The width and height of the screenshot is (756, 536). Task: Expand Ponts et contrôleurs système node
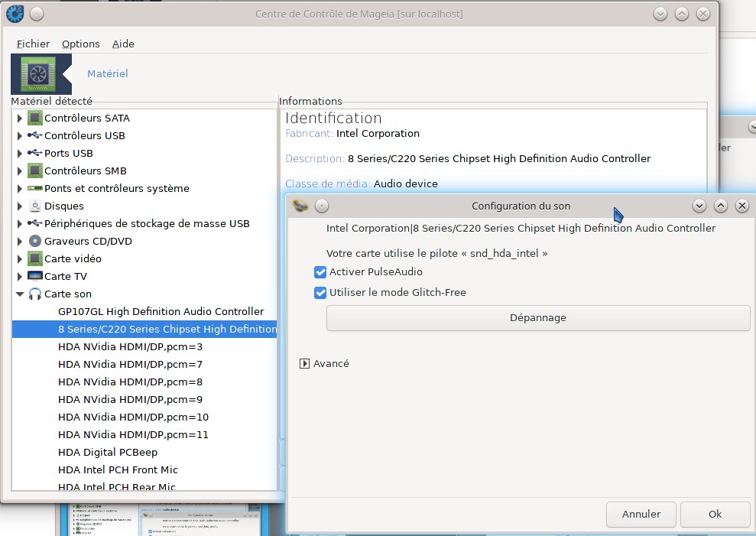point(19,189)
